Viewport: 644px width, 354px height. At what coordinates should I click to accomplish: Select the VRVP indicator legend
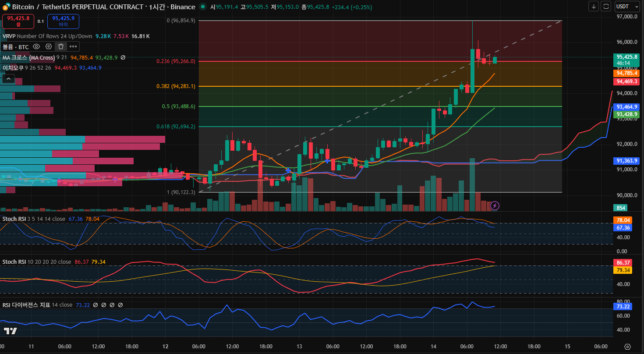[9, 36]
